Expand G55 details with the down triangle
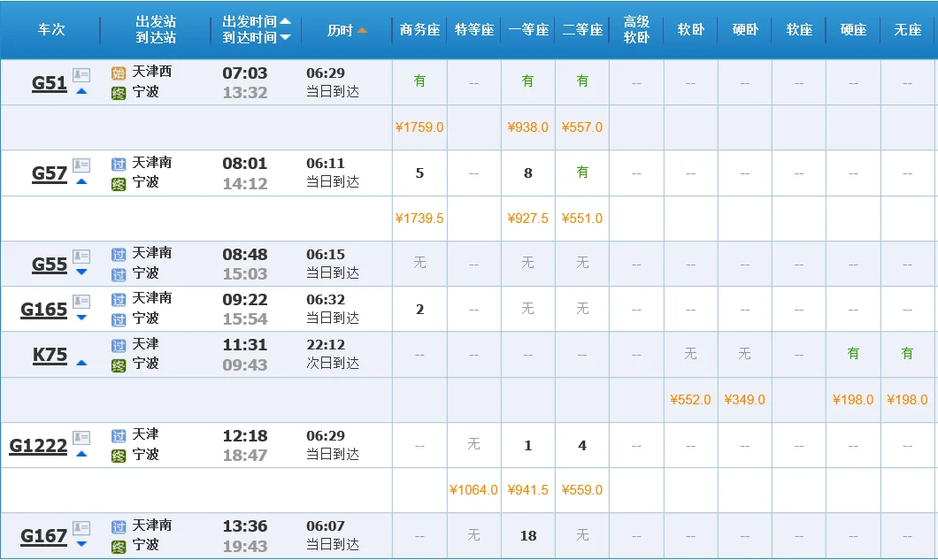The image size is (938, 560). (81, 272)
